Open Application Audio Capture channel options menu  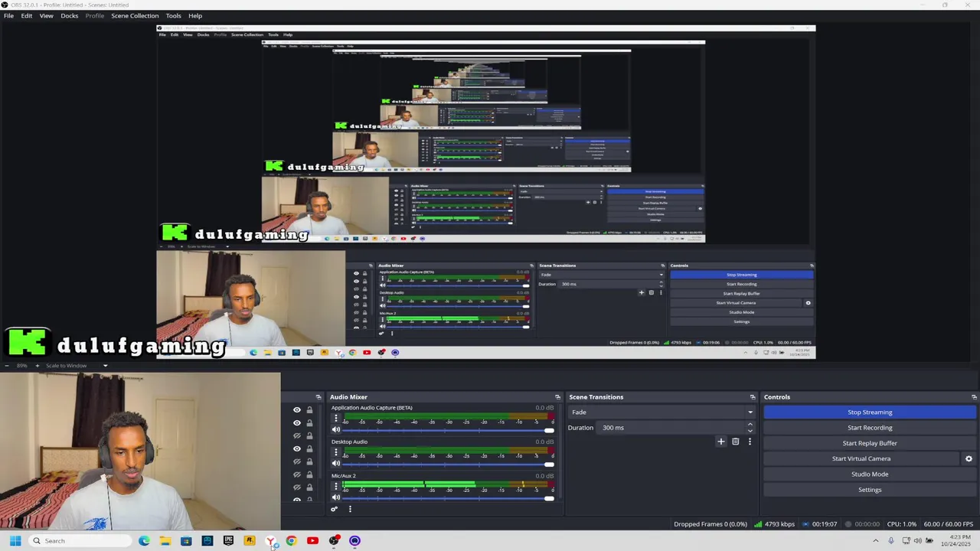[335, 419]
